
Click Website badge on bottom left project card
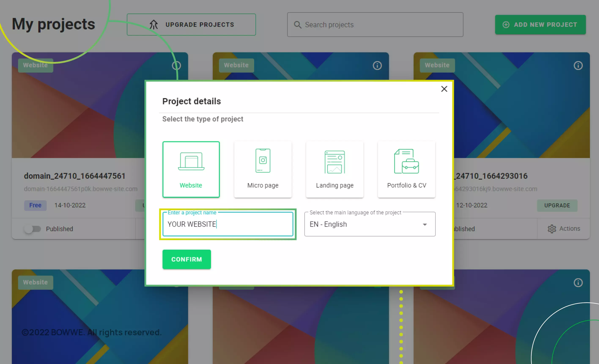click(36, 282)
